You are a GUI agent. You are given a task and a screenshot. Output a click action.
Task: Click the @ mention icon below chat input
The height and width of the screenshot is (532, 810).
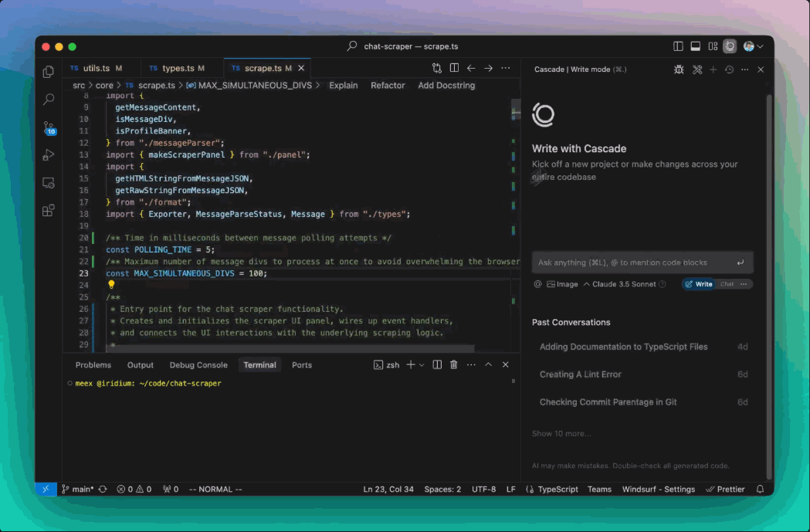pyautogui.click(x=537, y=284)
